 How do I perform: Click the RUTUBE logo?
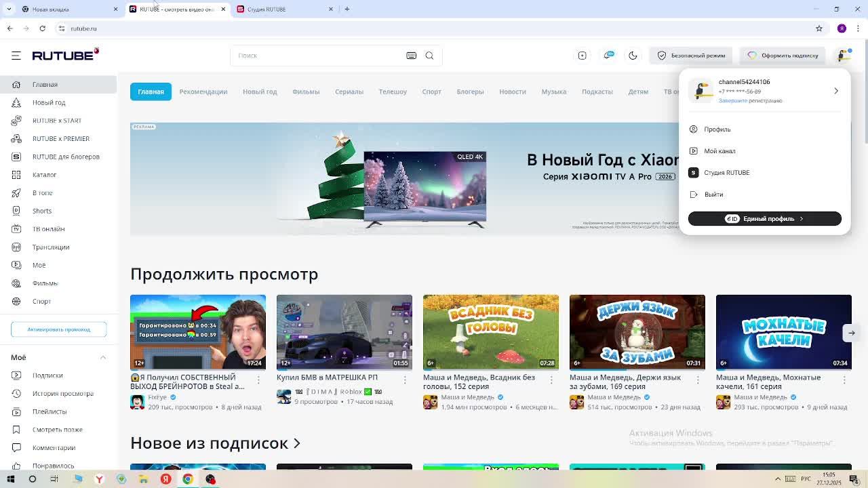pyautogui.click(x=66, y=55)
